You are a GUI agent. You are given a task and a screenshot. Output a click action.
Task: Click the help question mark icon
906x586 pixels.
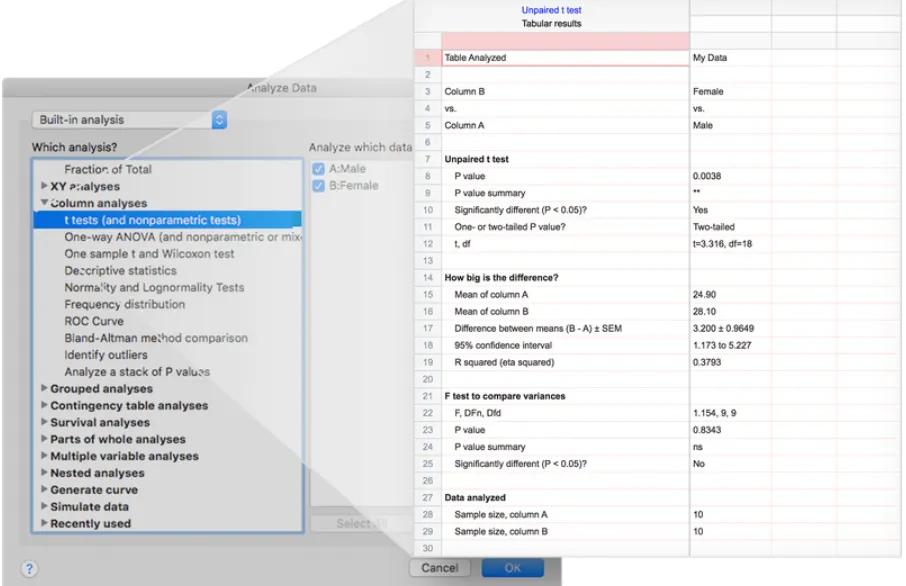coord(29,568)
